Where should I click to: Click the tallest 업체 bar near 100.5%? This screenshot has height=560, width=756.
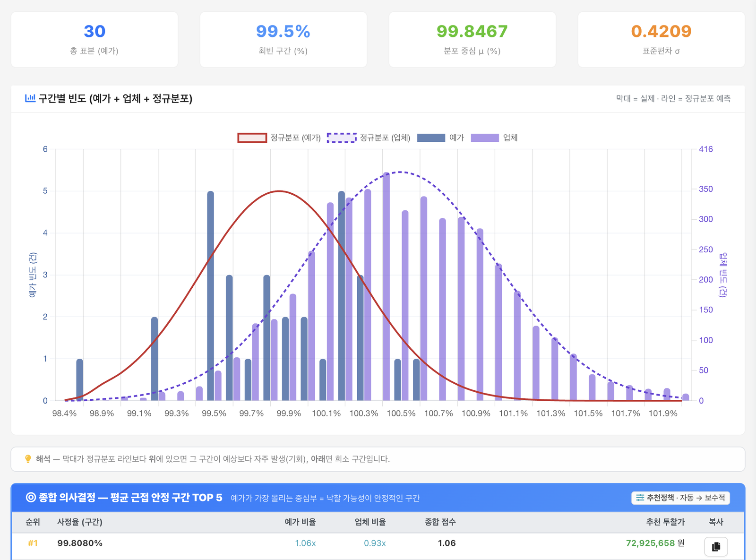387,286
